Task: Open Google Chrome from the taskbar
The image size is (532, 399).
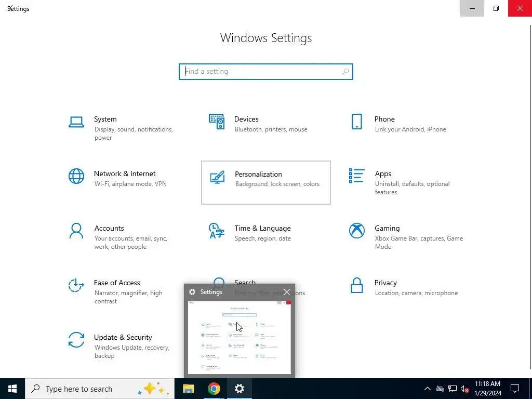Action: [214, 389]
